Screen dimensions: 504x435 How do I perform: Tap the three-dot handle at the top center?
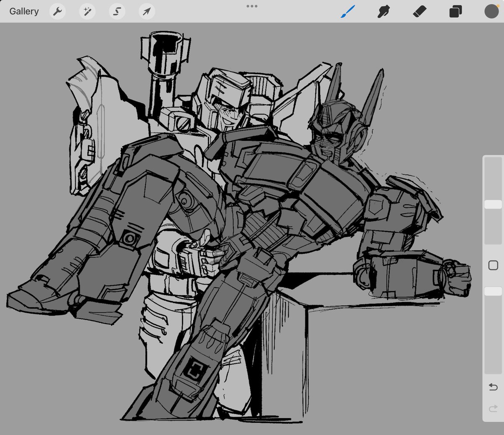252,6
